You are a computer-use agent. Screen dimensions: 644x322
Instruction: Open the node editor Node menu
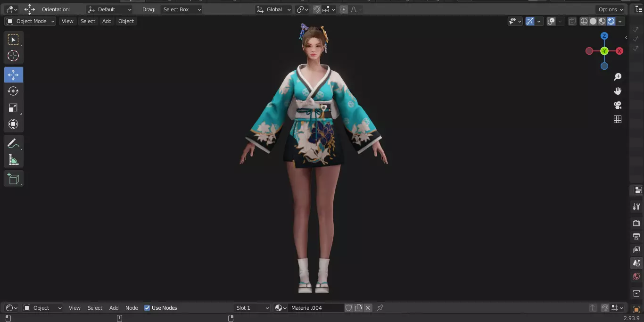[x=132, y=308]
